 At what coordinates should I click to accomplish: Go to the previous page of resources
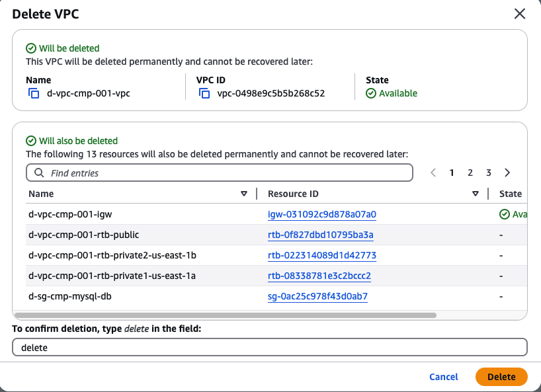(433, 173)
